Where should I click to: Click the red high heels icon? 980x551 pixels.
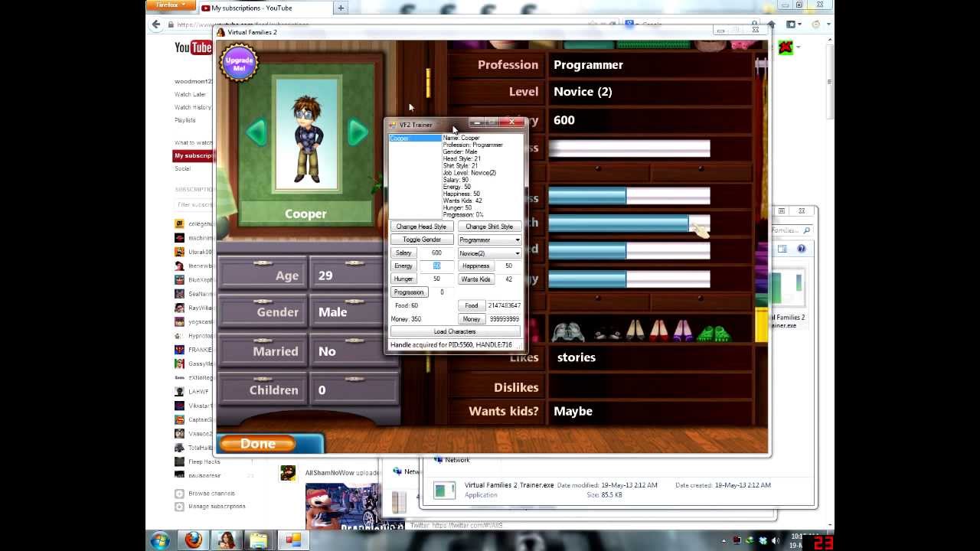tap(659, 331)
